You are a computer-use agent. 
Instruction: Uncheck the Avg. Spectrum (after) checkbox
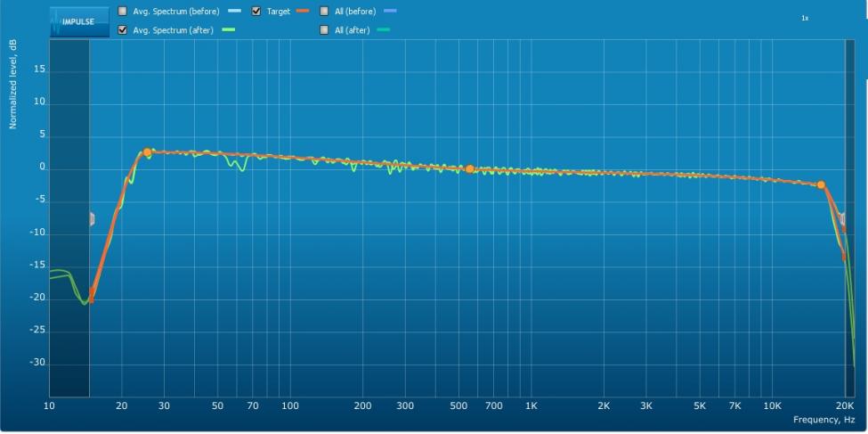[x=122, y=30]
